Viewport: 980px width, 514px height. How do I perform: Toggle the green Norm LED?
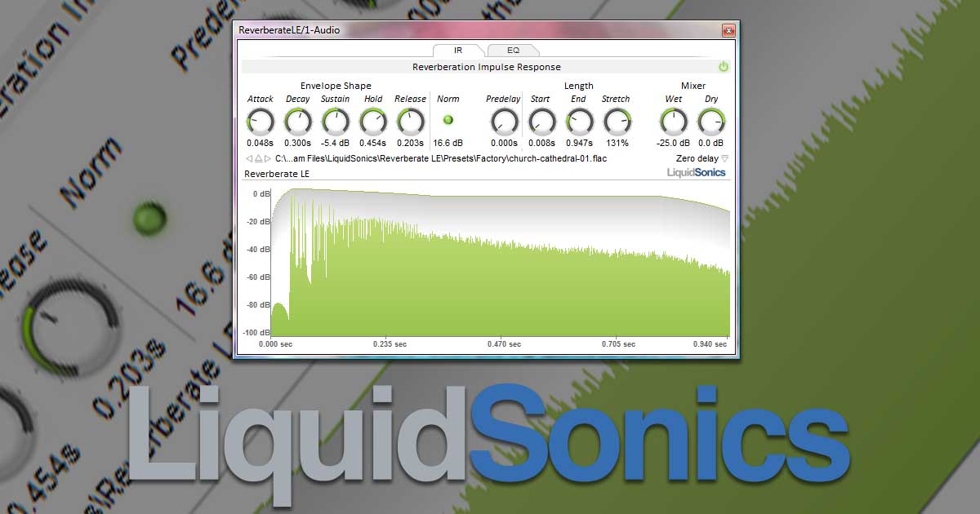click(x=448, y=120)
